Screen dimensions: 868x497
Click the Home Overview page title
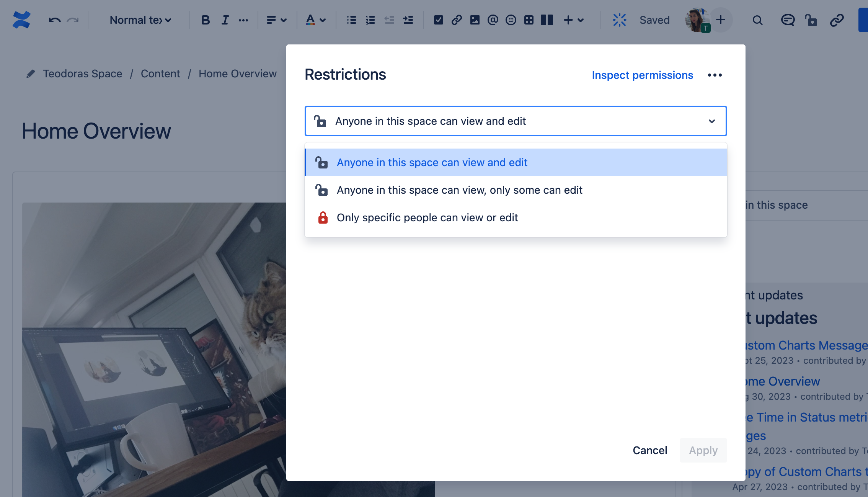[96, 131]
